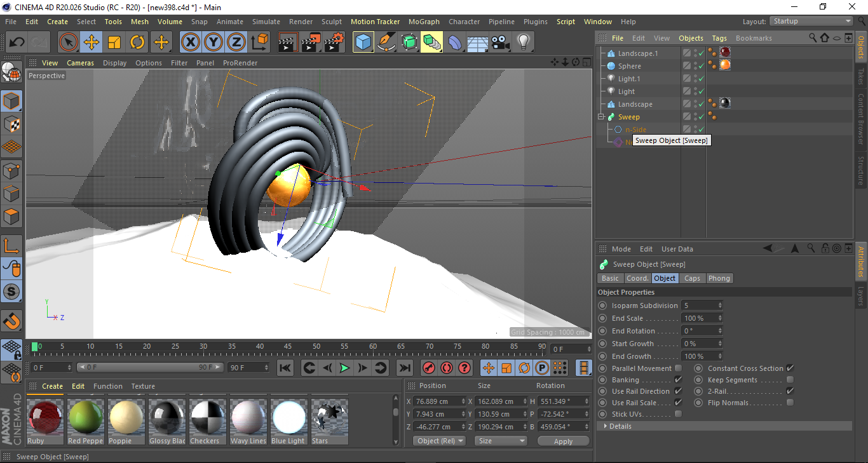Add a Light object

click(524, 43)
